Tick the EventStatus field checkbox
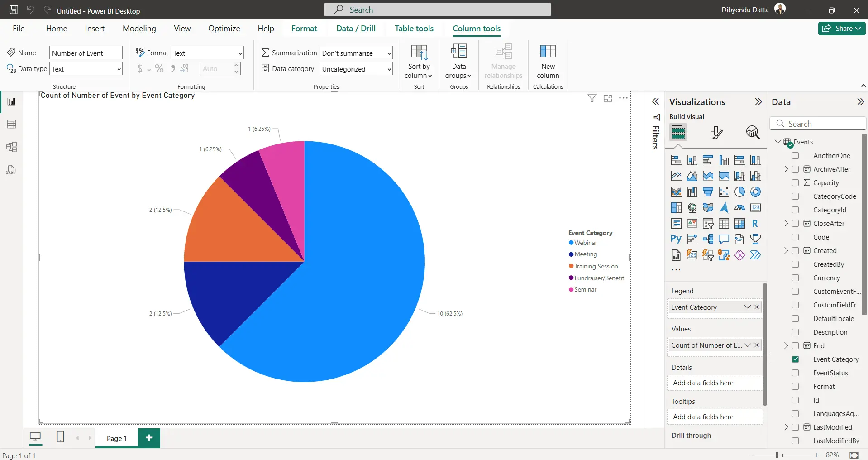 tap(795, 373)
